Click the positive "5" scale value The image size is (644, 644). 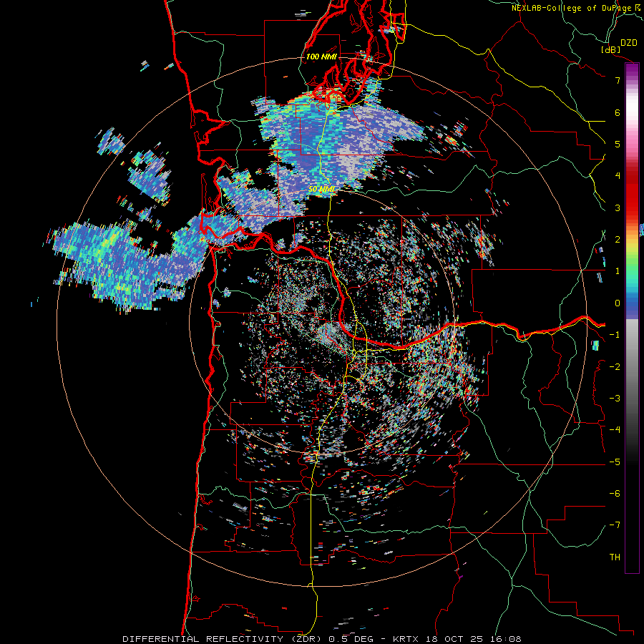click(x=618, y=144)
